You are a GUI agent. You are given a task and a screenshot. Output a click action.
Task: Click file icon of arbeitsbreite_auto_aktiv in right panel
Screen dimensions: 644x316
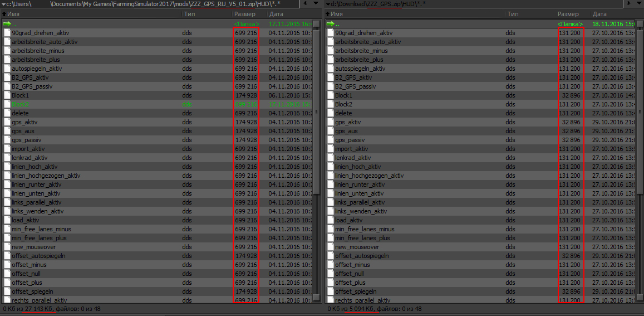330,42
